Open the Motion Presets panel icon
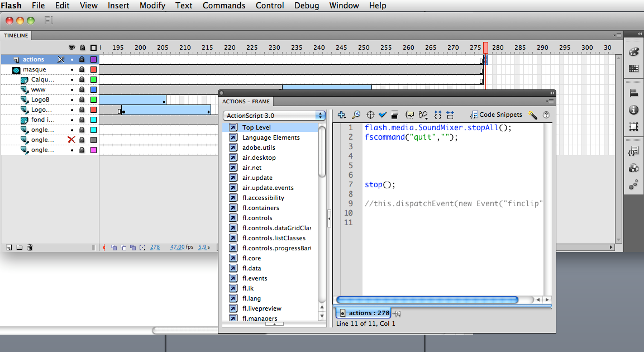The image size is (644, 352). (x=634, y=185)
